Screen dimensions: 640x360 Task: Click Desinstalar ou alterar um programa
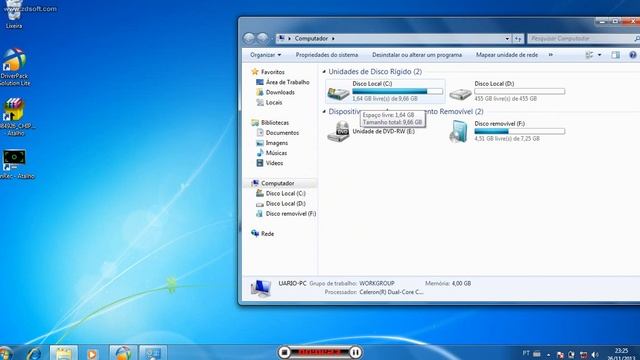(x=417, y=55)
